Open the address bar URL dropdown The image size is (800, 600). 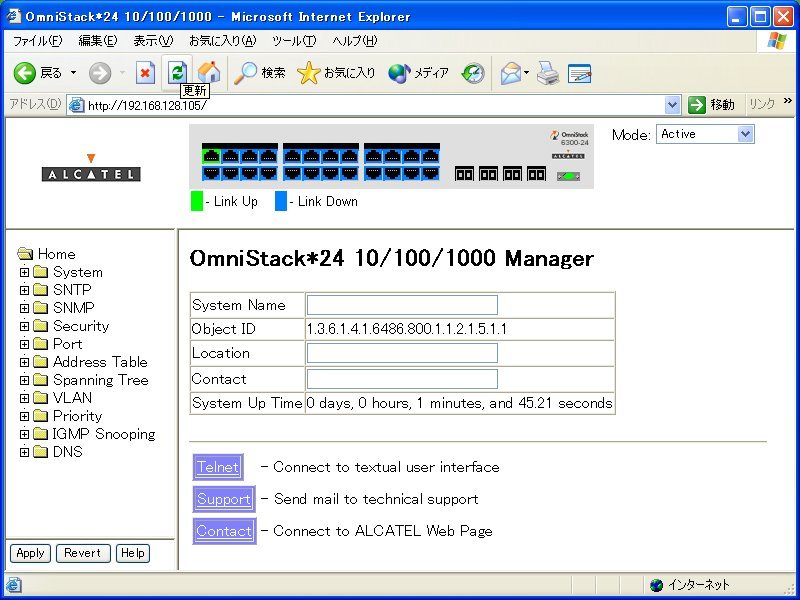[672, 105]
